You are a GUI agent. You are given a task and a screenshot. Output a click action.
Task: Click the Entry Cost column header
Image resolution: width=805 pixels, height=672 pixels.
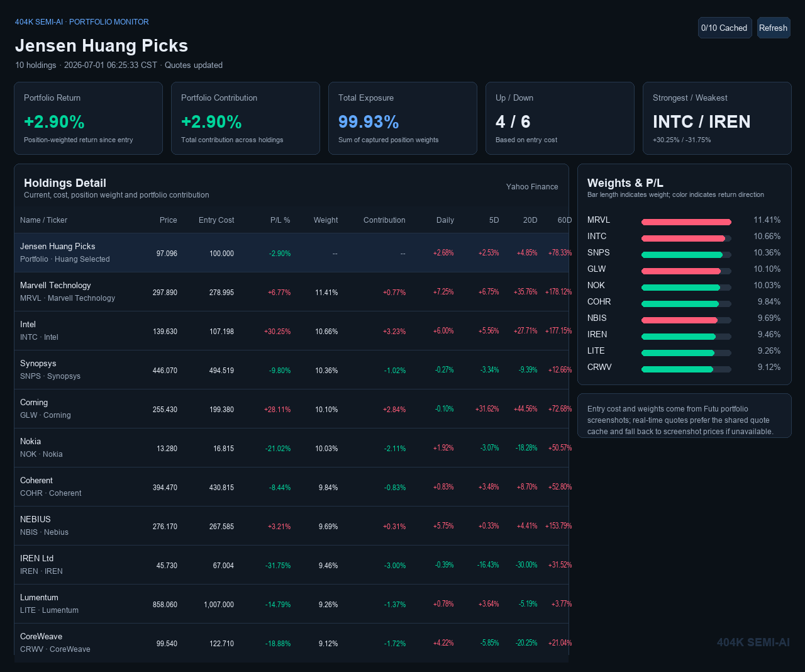(x=216, y=220)
